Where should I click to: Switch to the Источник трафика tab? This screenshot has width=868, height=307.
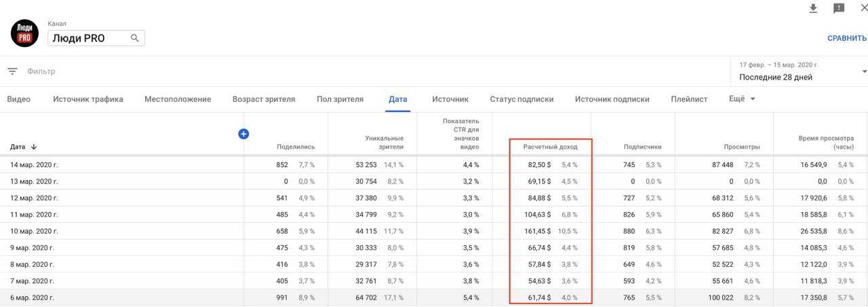88,99
